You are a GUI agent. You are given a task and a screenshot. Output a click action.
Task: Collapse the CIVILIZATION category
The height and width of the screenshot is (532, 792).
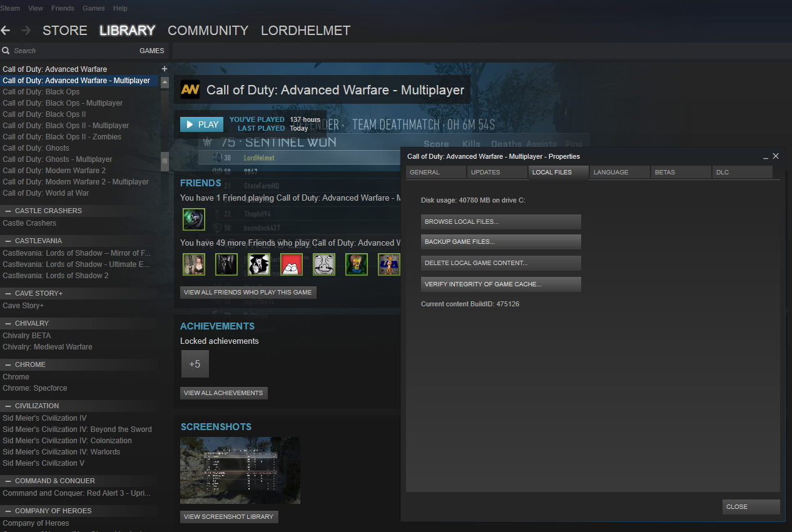click(9, 406)
